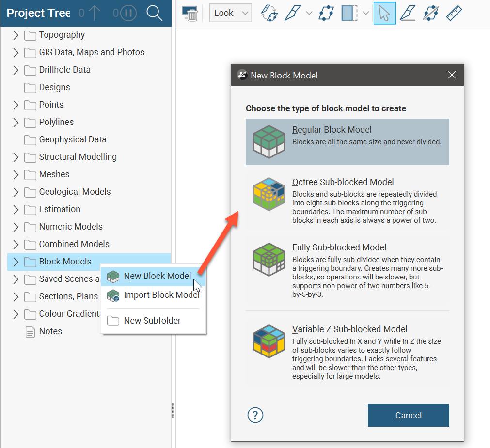
Task: Click the pause processing icon
Action: point(128,13)
